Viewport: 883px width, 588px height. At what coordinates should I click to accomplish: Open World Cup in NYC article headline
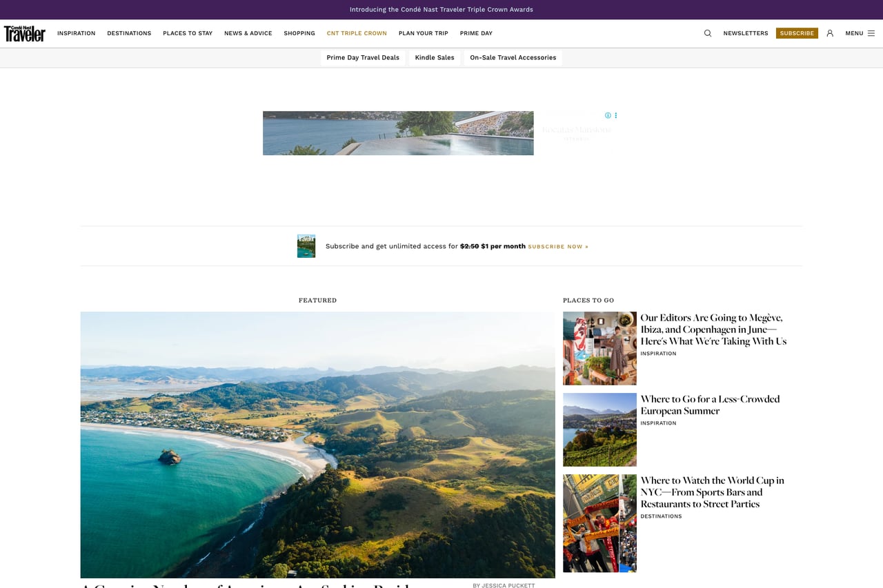[713, 492]
